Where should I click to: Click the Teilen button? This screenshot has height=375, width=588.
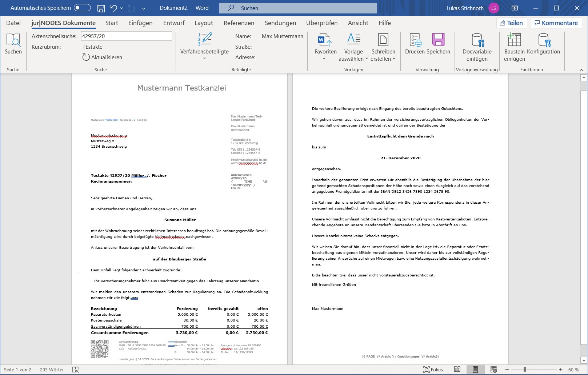(x=512, y=23)
